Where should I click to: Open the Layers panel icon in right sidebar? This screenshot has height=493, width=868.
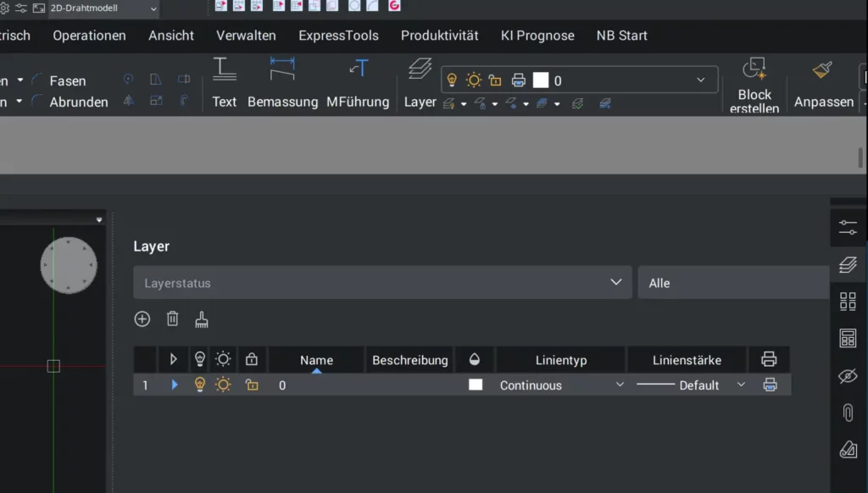pyautogui.click(x=848, y=264)
